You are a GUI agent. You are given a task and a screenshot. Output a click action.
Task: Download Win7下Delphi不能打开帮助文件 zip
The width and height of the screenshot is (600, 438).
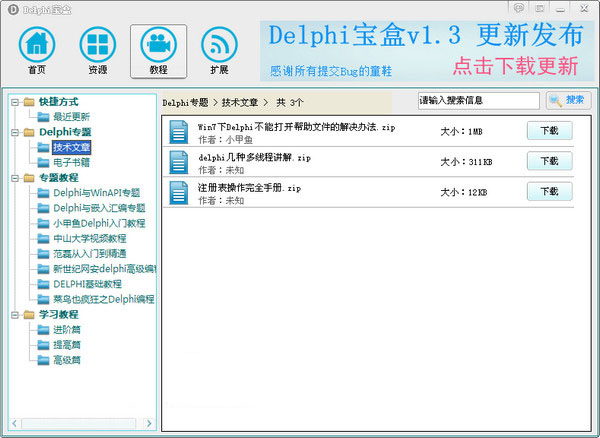point(549,131)
